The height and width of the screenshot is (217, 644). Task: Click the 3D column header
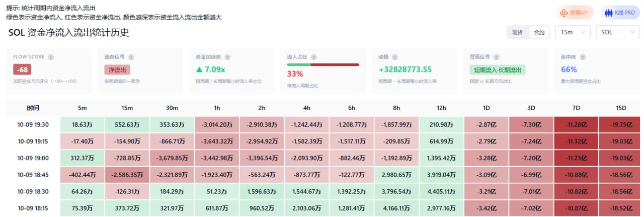click(531, 108)
